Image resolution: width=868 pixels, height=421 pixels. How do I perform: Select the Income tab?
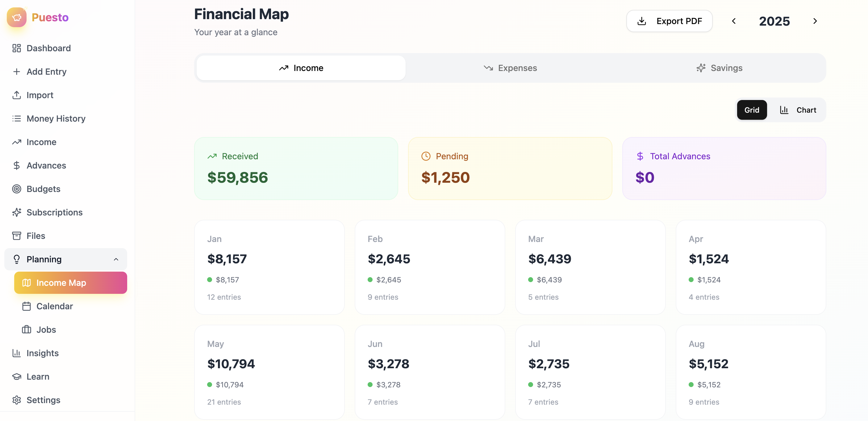click(301, 68)
